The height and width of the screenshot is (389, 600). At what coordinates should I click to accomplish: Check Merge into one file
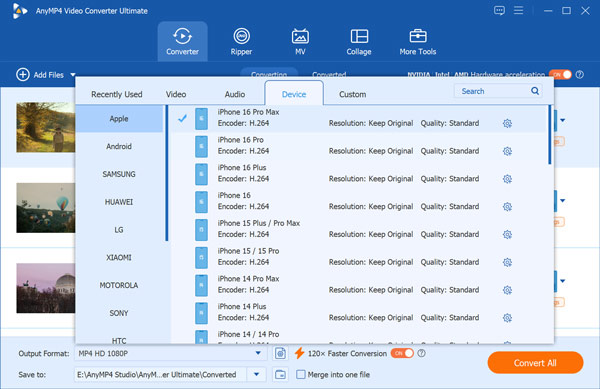pos(301,374)
